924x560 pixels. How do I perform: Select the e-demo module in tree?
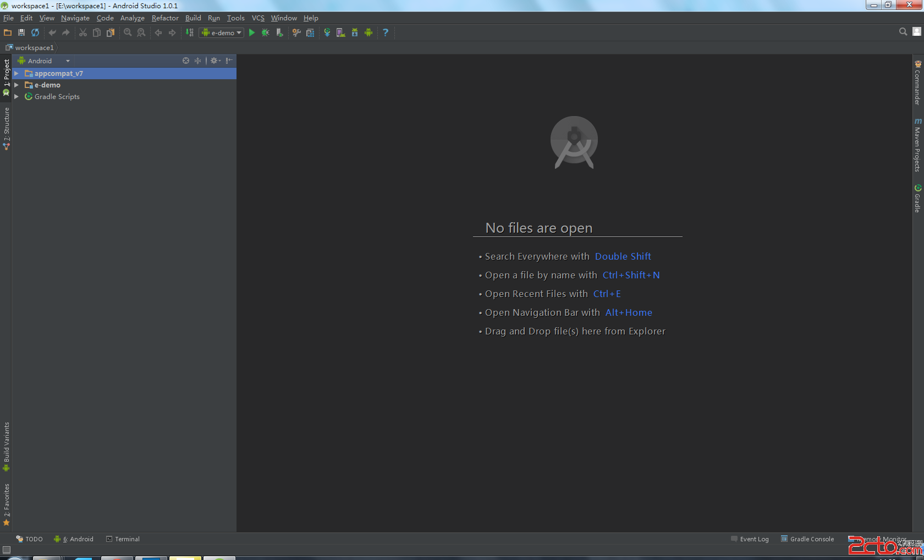tap(47, 85)
